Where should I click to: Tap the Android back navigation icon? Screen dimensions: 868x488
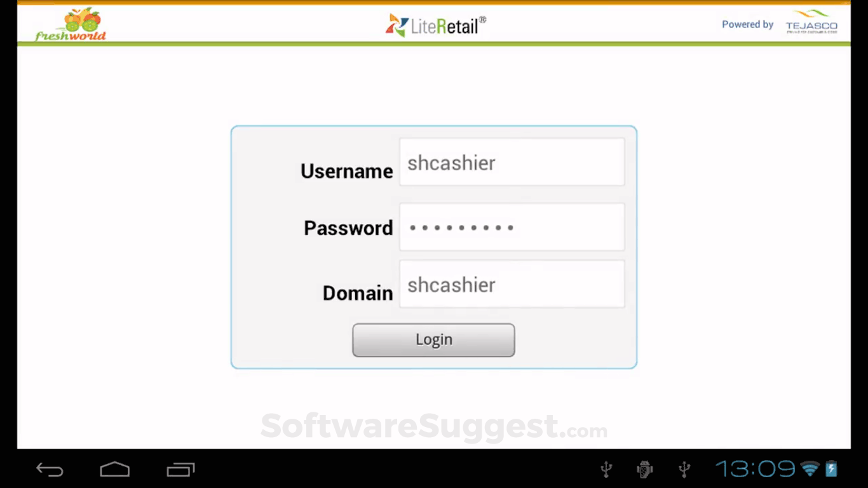50,470
